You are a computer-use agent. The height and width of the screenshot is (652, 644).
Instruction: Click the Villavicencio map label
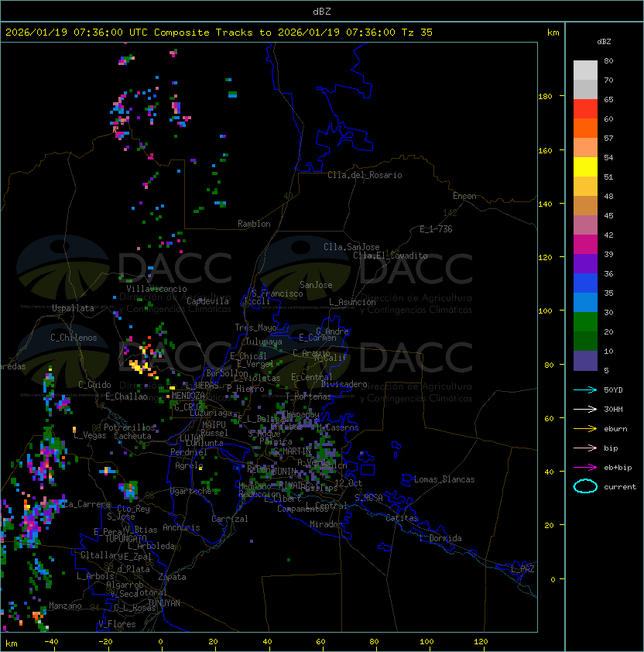click(x=156, y=289)
